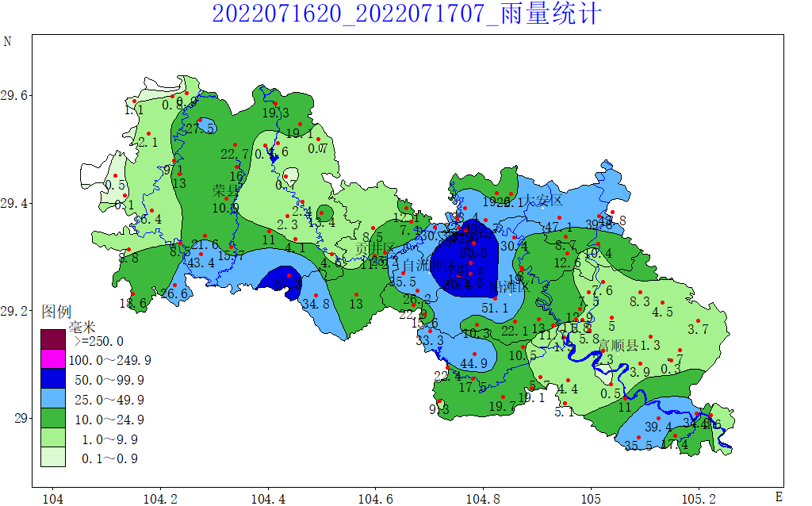Image resolution: width=812 pixels, height=506 pixels.
Task: Select the 44.9 rainfall station value
Action: (473, 364)
